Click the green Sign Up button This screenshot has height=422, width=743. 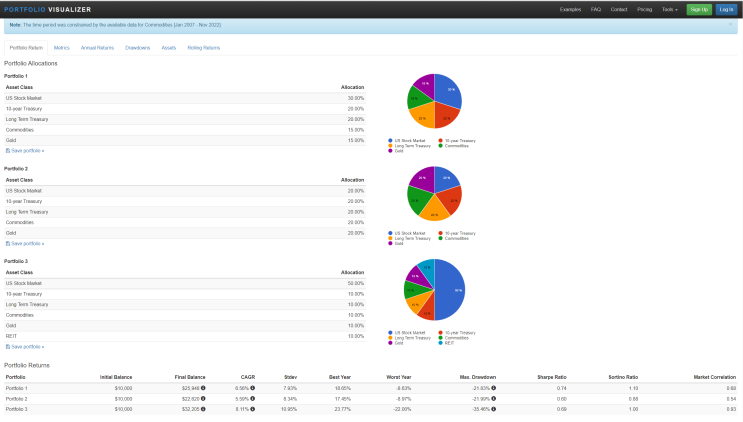tap(699, 9)
